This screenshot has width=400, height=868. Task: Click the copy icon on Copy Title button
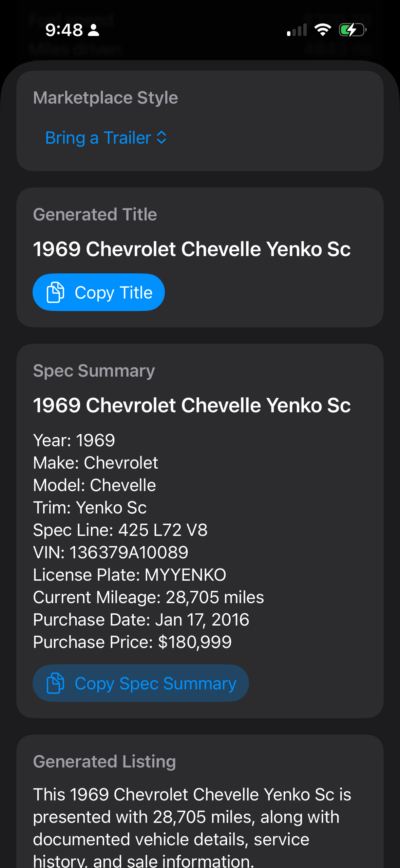coord(55,292)
